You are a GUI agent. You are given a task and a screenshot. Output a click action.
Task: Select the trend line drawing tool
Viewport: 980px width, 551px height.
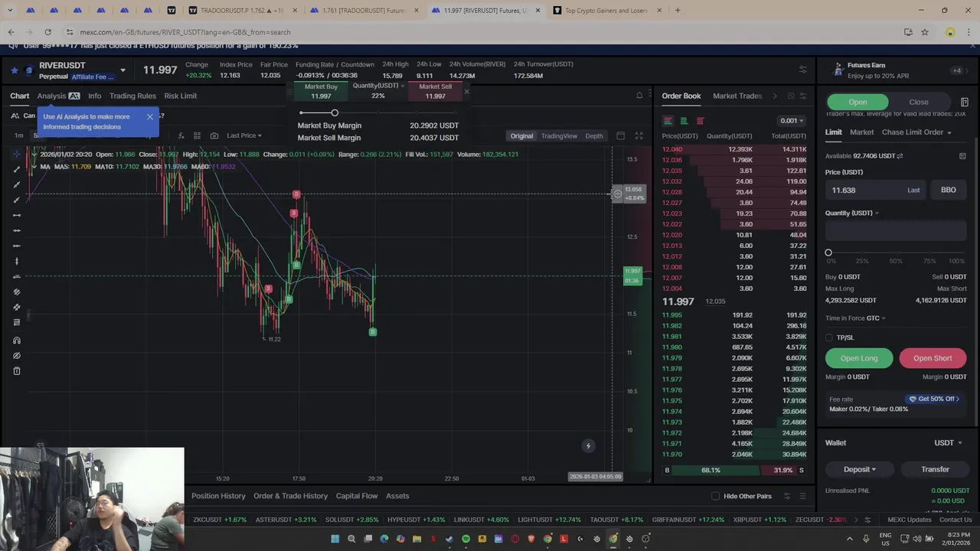click(17, 169)
